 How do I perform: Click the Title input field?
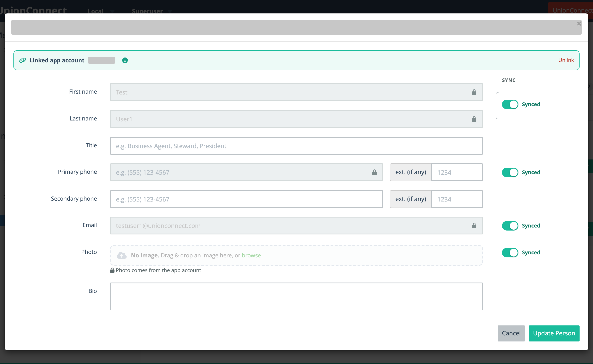tap(296, 146)
